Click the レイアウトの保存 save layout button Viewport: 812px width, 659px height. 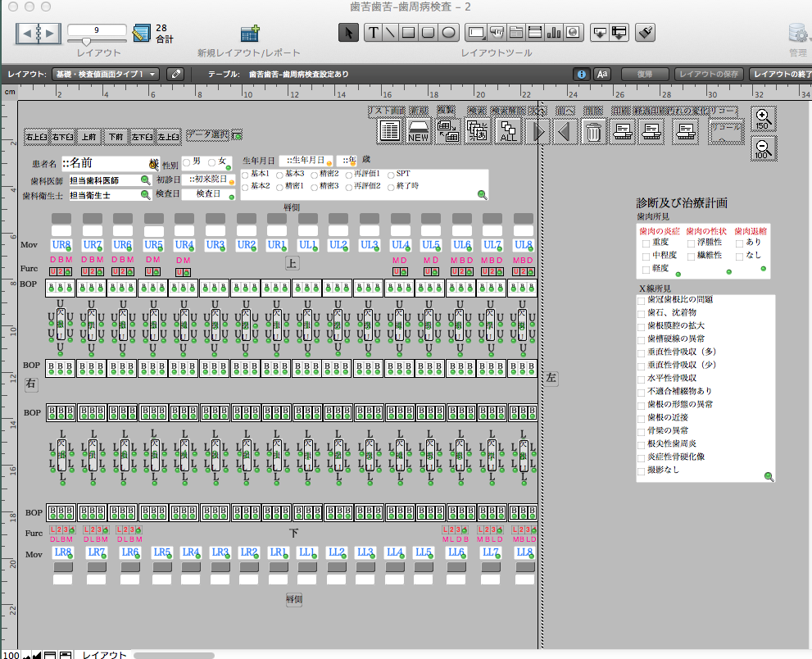point(709,74)
